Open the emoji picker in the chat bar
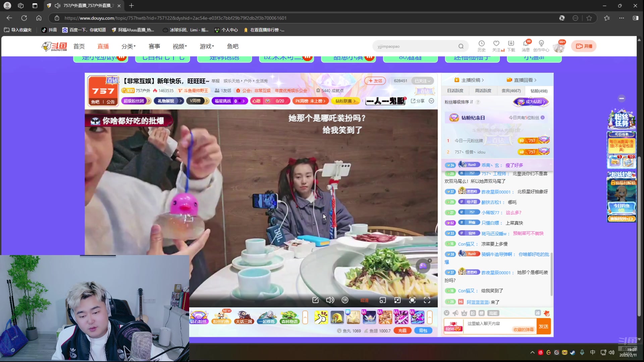644x362 pixels. pos(447,313)
